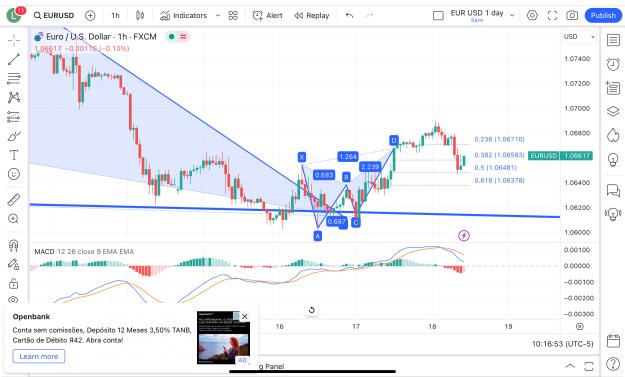Open the emoji icons tool
The image size is (625, 377).
tap(14, 174)
